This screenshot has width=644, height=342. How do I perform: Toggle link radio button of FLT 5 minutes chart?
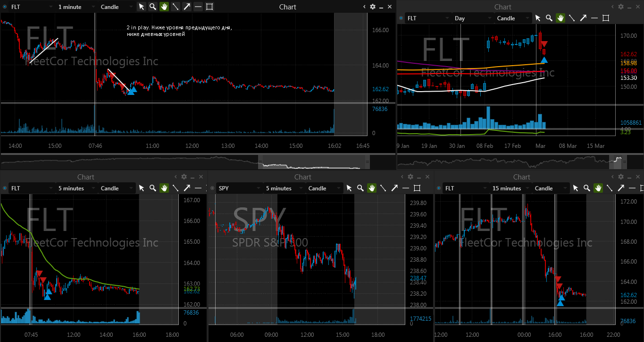5,188
